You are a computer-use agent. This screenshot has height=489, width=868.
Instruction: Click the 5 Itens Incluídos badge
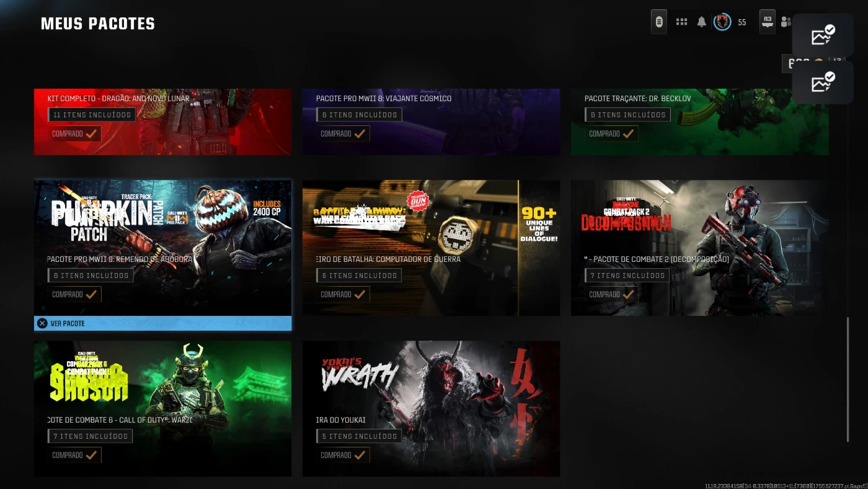[359, 436]
